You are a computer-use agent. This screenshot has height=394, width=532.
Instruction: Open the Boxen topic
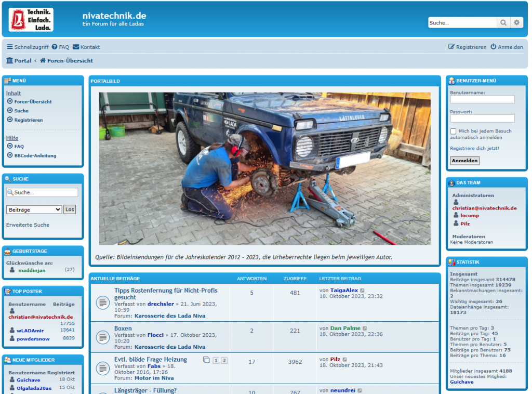[x=123, y=328]
